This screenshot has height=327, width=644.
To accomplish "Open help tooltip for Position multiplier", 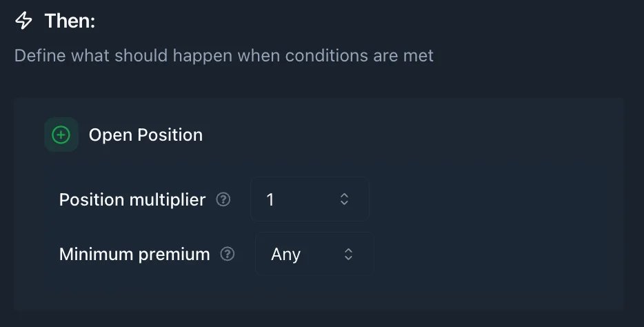I will (223, 199).
